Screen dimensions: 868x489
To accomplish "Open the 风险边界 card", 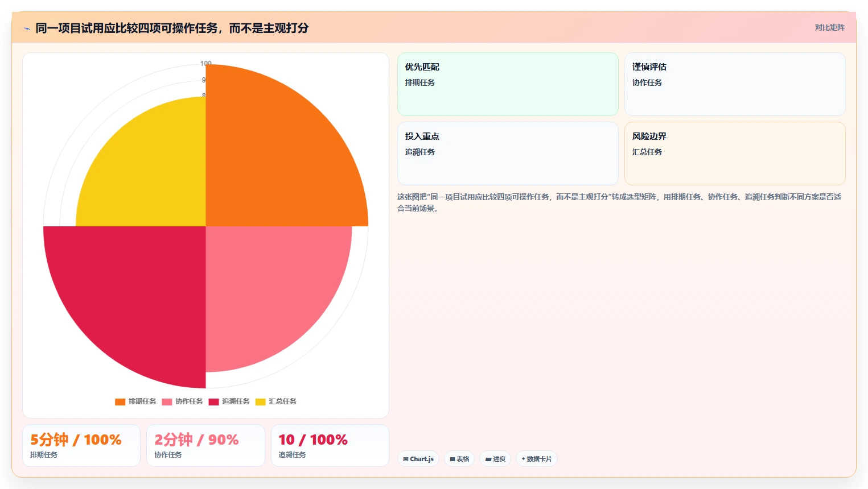I will [735, 154].
